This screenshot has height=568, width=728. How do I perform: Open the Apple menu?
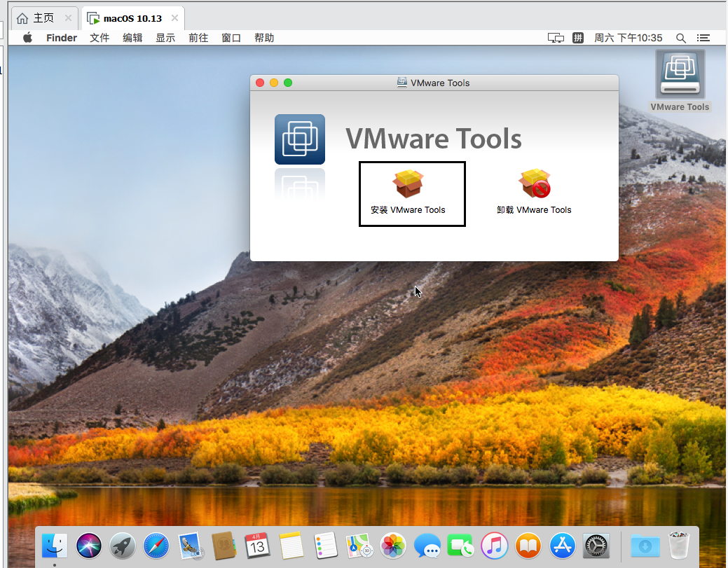(28, 38)
